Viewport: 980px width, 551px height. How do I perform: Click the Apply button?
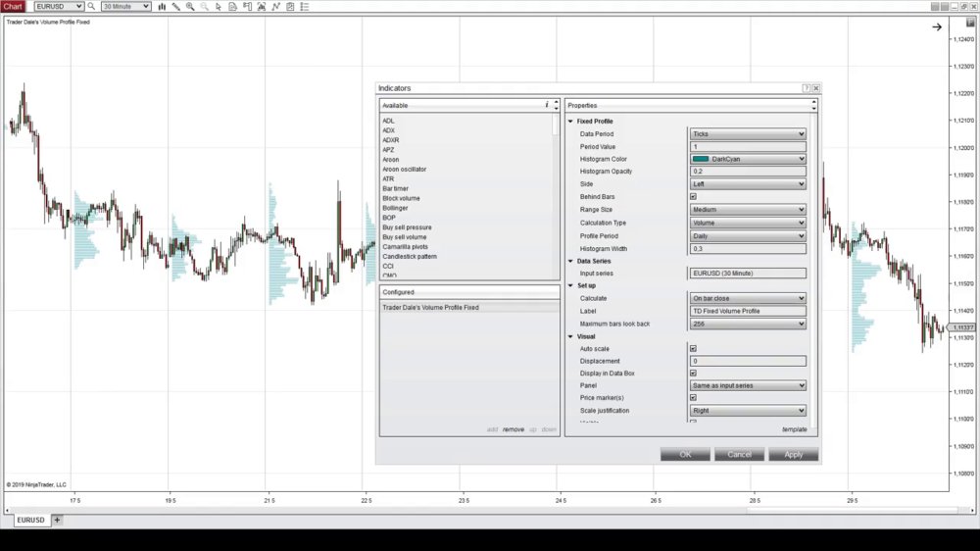pos(793,454)
